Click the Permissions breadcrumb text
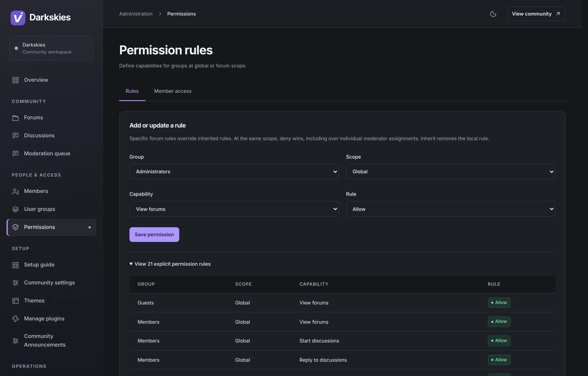 (x=181, y=14)
